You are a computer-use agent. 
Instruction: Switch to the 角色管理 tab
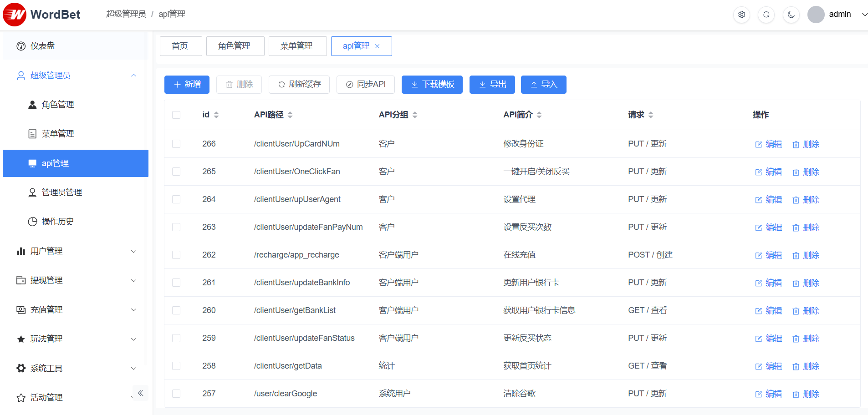[x=235, y=46]
